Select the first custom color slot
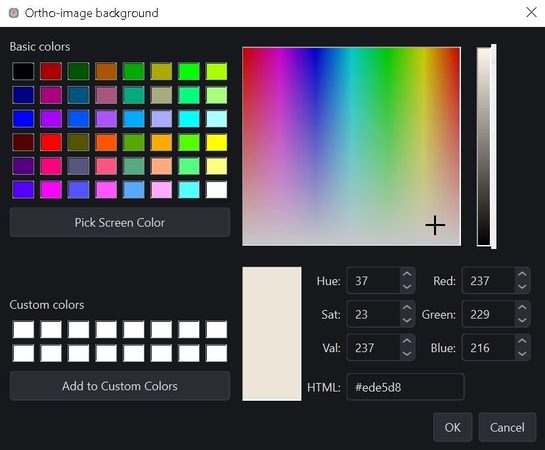Image resolution: width=545 pixels, height=450 pixels. (23, 329)
